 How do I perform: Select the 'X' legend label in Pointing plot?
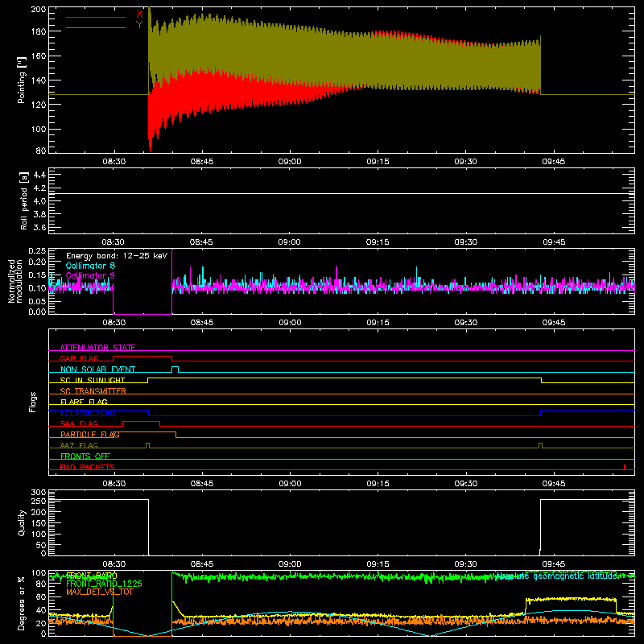tap(139, 14)
